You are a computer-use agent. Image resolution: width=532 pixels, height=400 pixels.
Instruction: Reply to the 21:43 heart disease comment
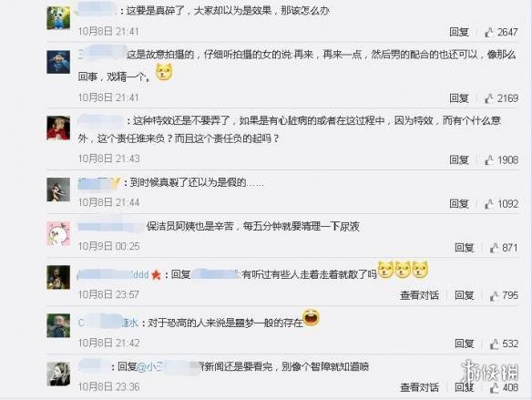pyautogui.click(x=459, y=159)
